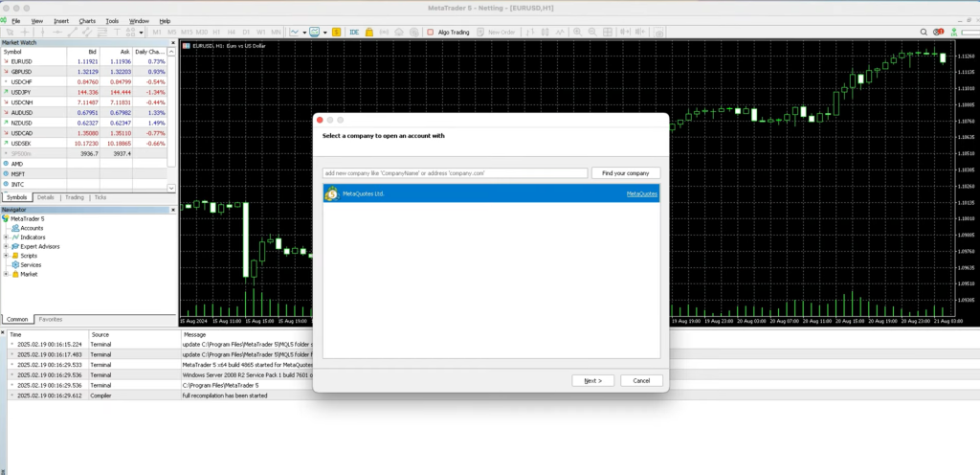The width and height of the screenshot is (980, 475).
Task: Toggle the Algo Trading button
Action: [448, 32]
